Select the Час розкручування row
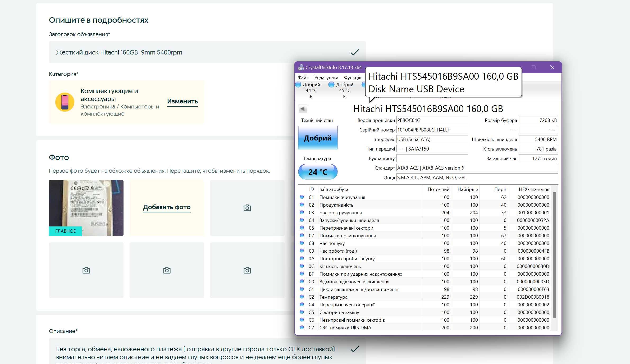 click(x=425, y=212)
